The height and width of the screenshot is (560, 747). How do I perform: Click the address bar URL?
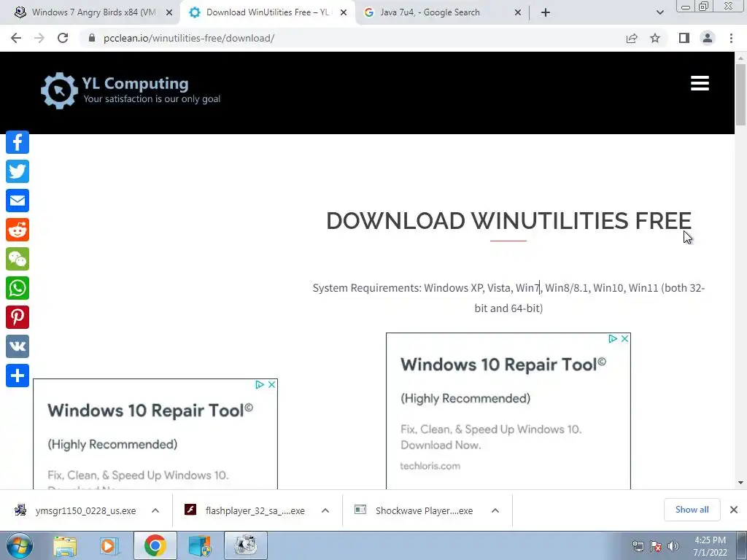point(189,38)
